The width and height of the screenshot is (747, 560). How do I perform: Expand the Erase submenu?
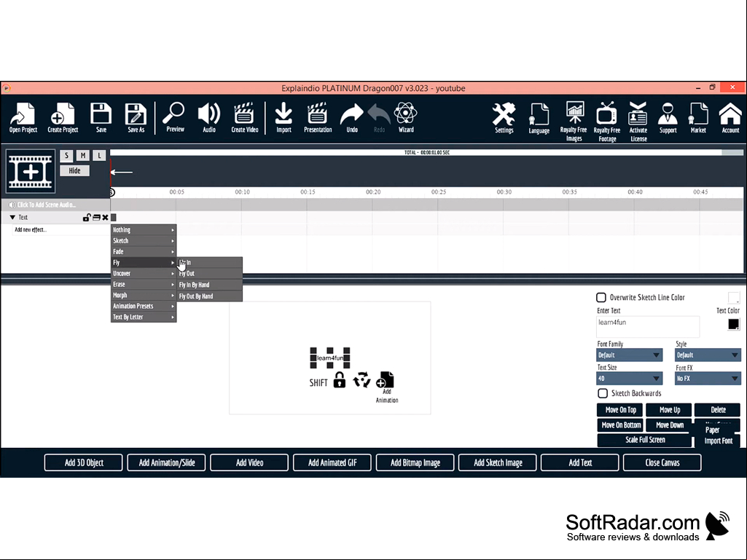144,285
